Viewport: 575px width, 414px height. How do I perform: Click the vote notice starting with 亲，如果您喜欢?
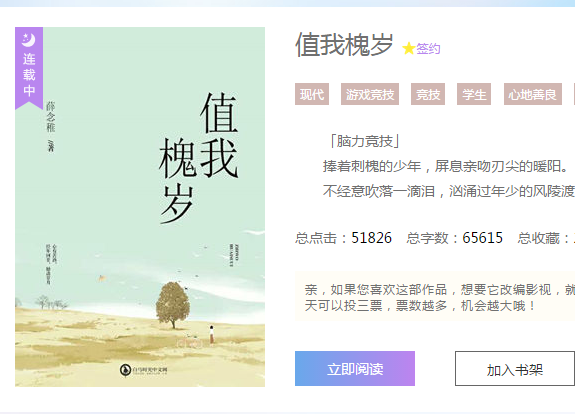point(440,297)
